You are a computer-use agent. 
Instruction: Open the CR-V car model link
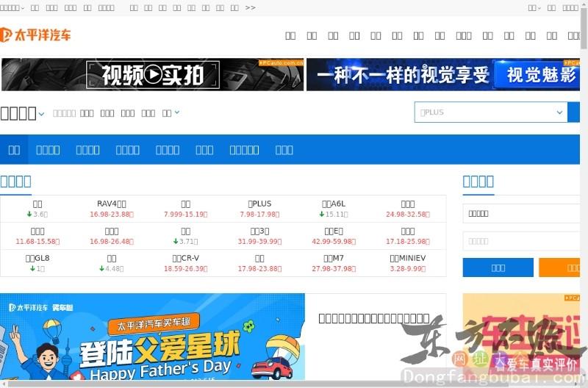pos(186,258)
